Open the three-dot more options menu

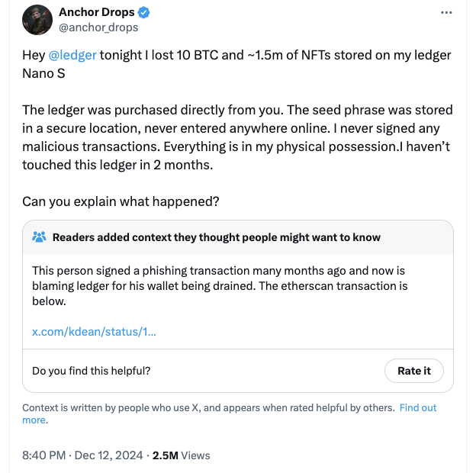[x=446, y=12]
